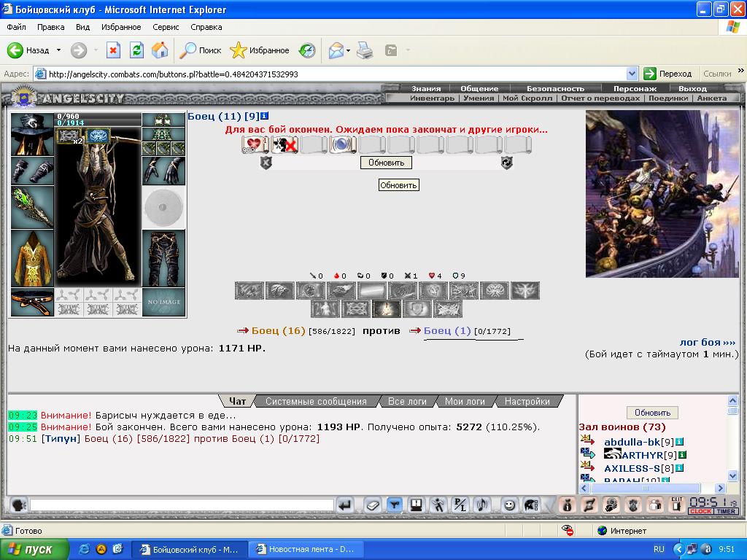The width and height of the screenshot is (747, 560).
Task: Click the orange belt equipment slot
Action: point(32,302)
